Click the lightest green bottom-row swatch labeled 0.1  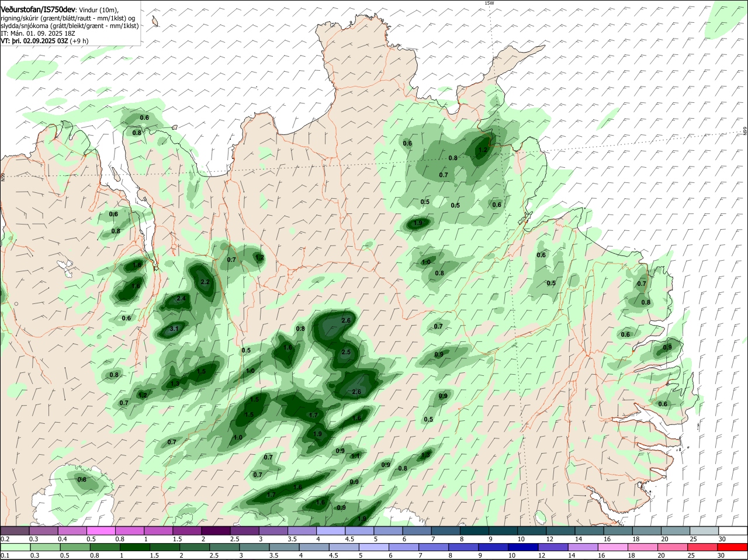pos(15,547)
